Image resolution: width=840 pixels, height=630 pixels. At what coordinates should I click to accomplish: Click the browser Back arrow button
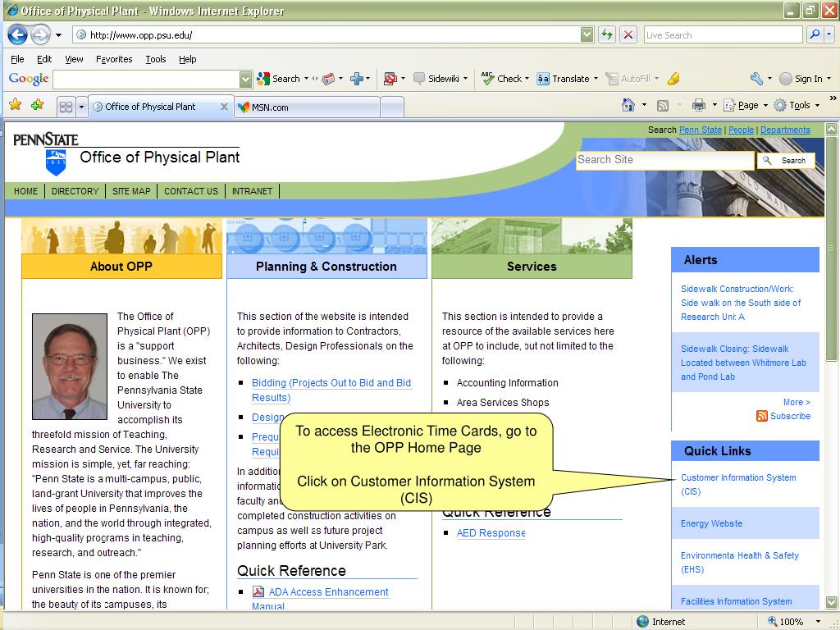point(17,34)
